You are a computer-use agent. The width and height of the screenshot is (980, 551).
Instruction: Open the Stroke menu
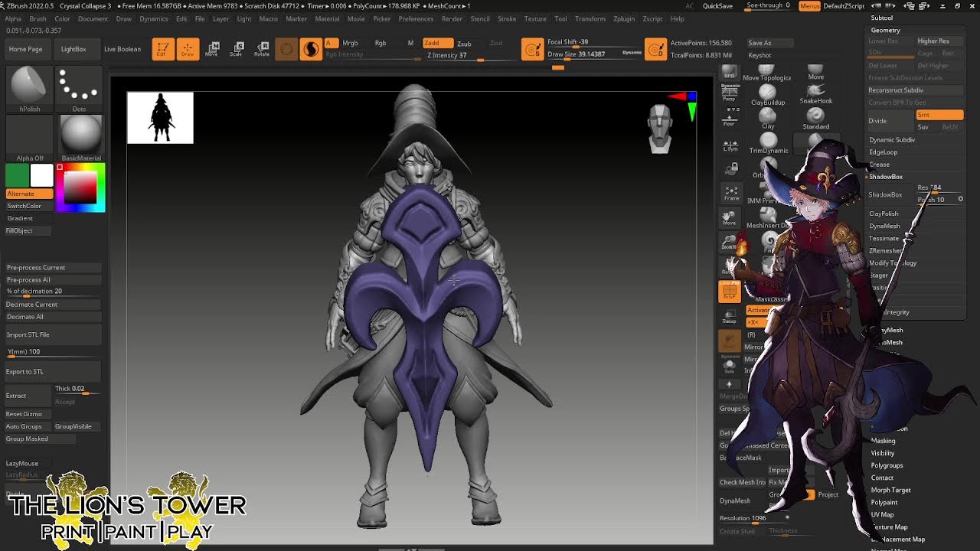click(507, 18)
